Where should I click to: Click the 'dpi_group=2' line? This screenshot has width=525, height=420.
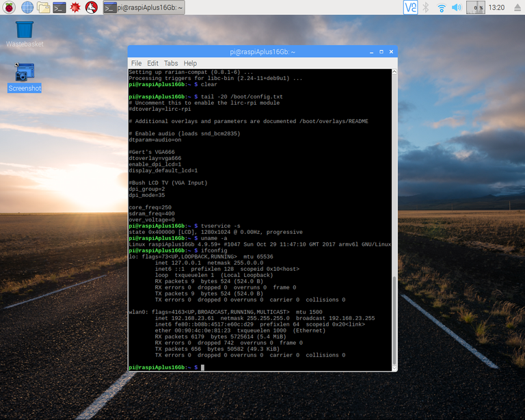click(x=147, y=189)
